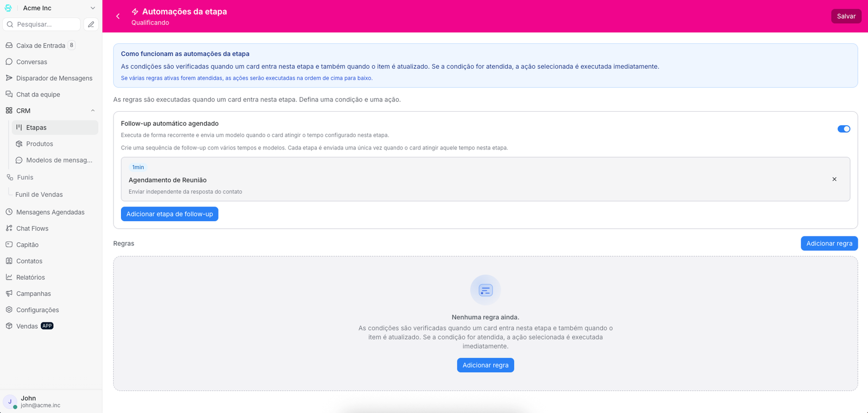Click the Contatos address book icon
The width and height of the screenshot is (868, 413).
pyautogui.click(x=9, y=261)
